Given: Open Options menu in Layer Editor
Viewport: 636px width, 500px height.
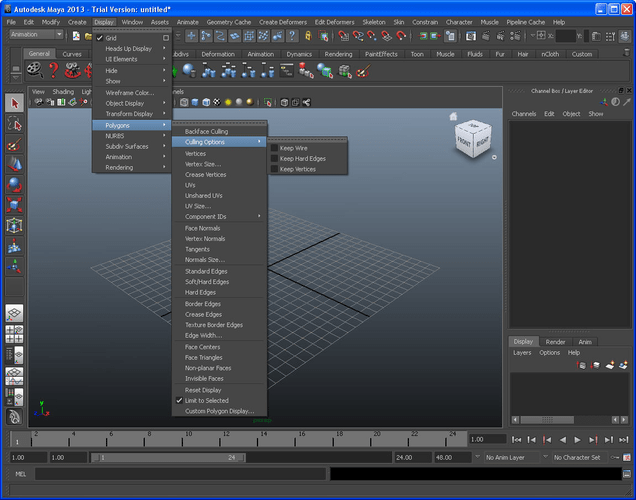Looking at the screenshot, I should [549, 353].
